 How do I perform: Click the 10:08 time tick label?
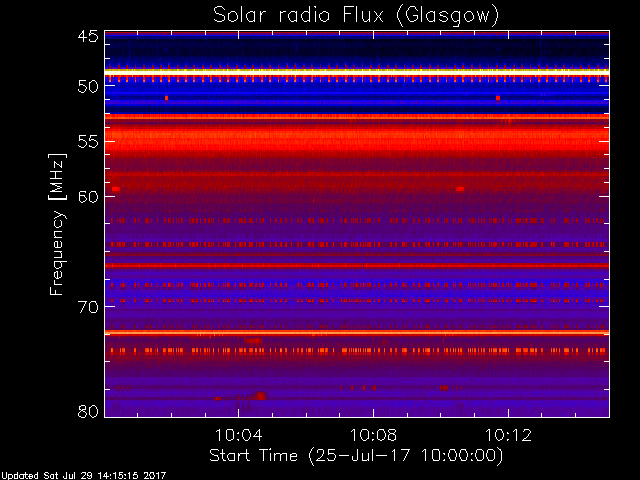click(373, 435)
